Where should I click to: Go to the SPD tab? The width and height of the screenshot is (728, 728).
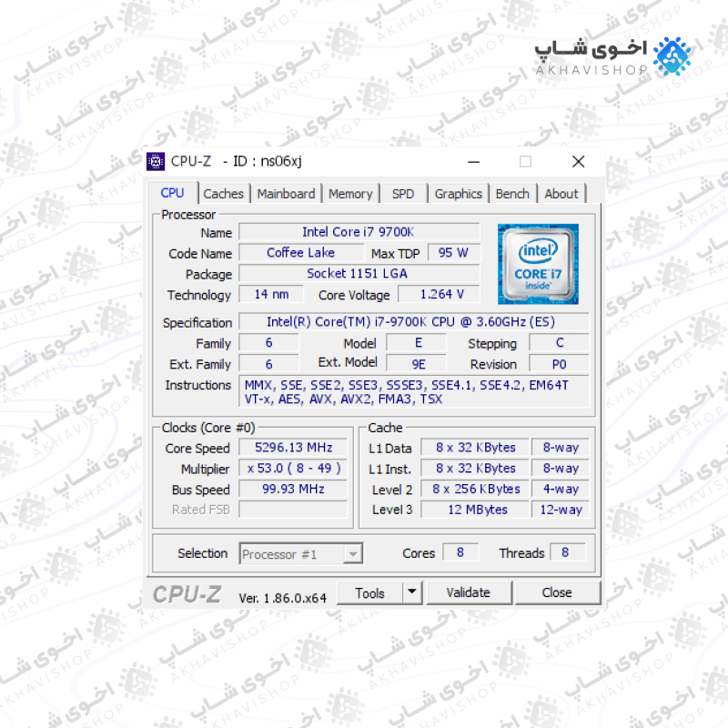403,194
